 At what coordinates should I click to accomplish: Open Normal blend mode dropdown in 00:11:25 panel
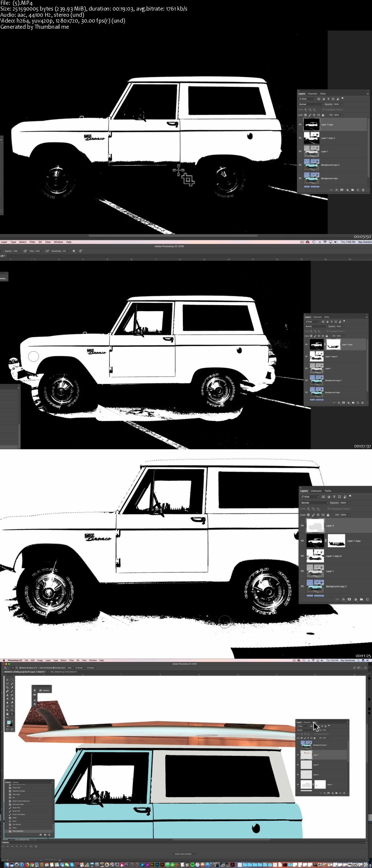[x=314, y=503]
